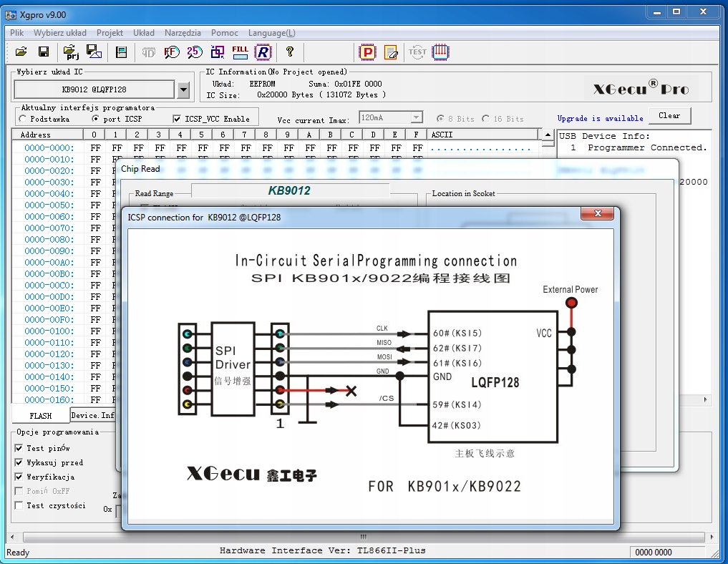728x564 pixels.
Task: Open project using the prj folder icon
Action: click(71, 52)
